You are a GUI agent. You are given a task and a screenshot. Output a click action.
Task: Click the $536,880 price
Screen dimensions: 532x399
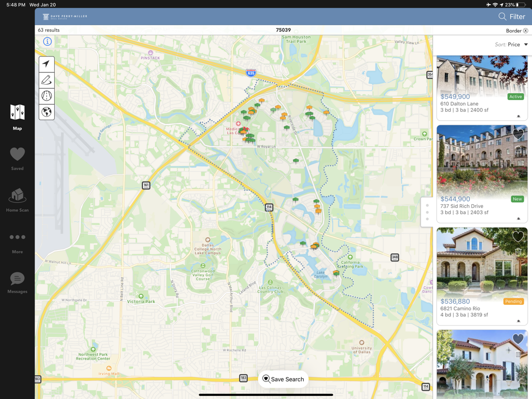(x=455, y=302)
